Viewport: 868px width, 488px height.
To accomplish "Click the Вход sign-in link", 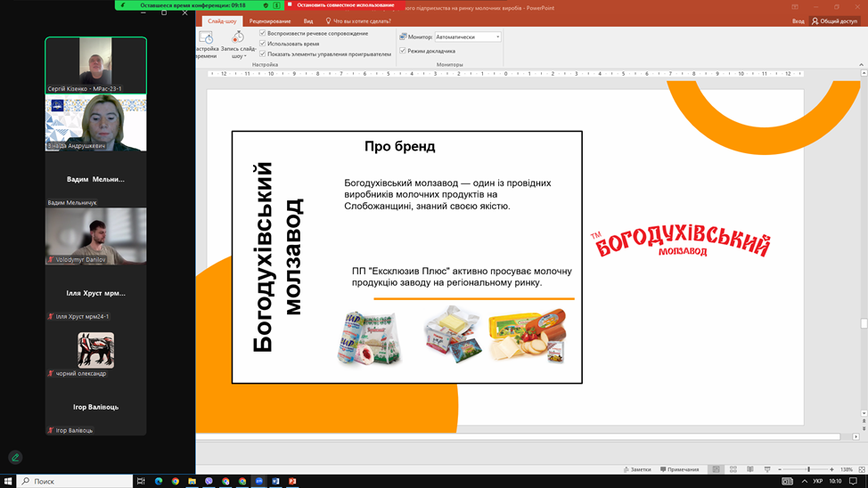I will coord(798,21).
